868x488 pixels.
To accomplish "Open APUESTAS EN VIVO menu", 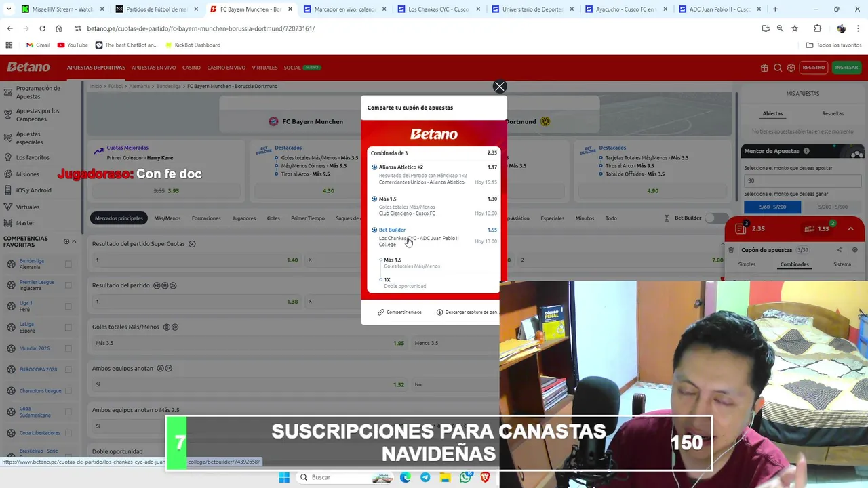I will 153,68.
